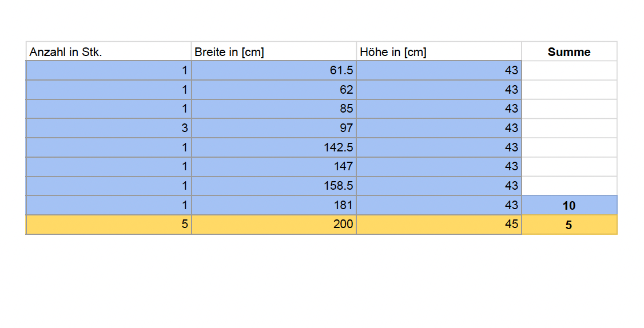This screenshot has height=328, width=644.
Task: Click the blue Summe cell showing 10
Action: 569,205
